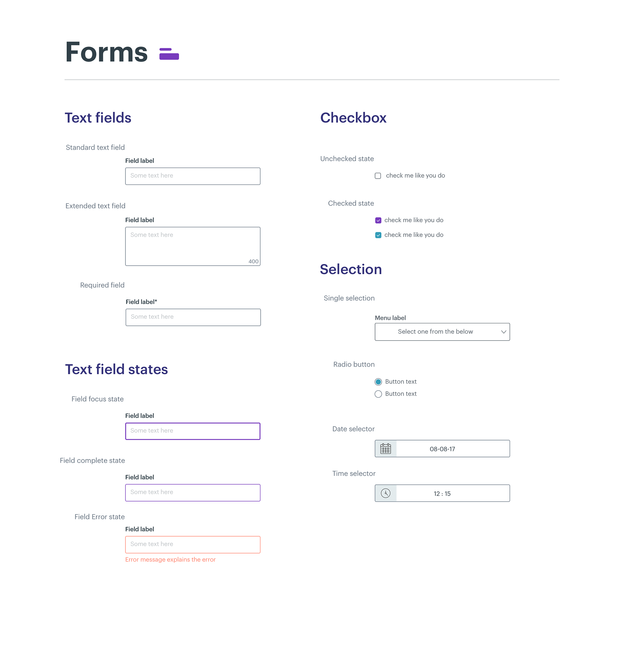The image size is (624, 672).
Task: Click the red error state text field
Action: 192,544
